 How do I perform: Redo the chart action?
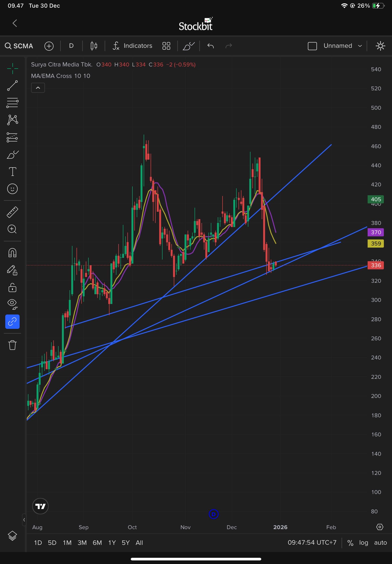(229, 46)
